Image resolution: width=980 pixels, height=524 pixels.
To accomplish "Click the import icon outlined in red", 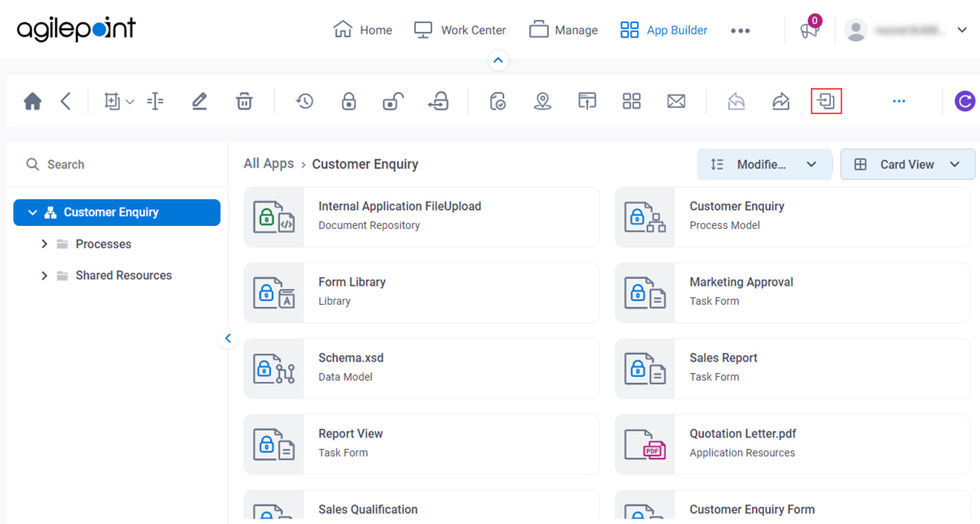I will (x=826, y=101).
